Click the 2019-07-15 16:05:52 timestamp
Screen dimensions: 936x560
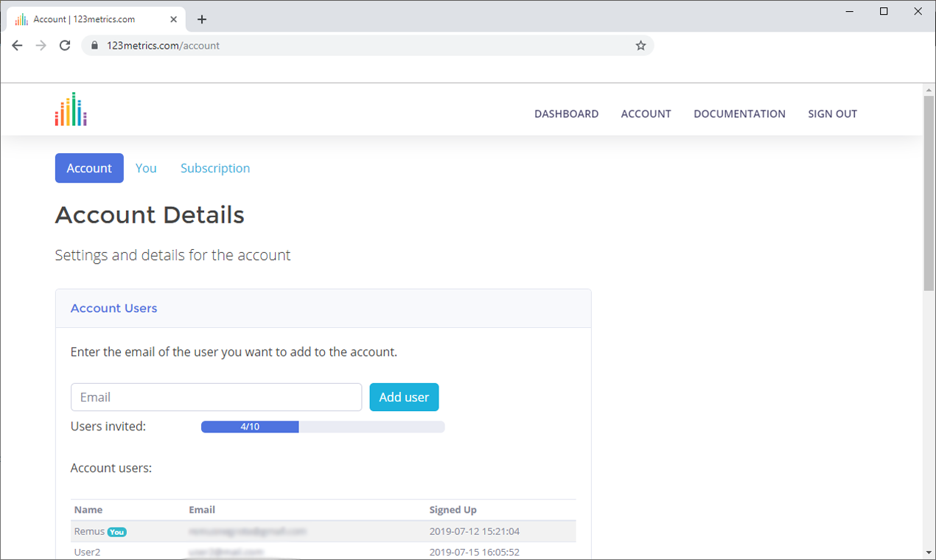[475, 552]
